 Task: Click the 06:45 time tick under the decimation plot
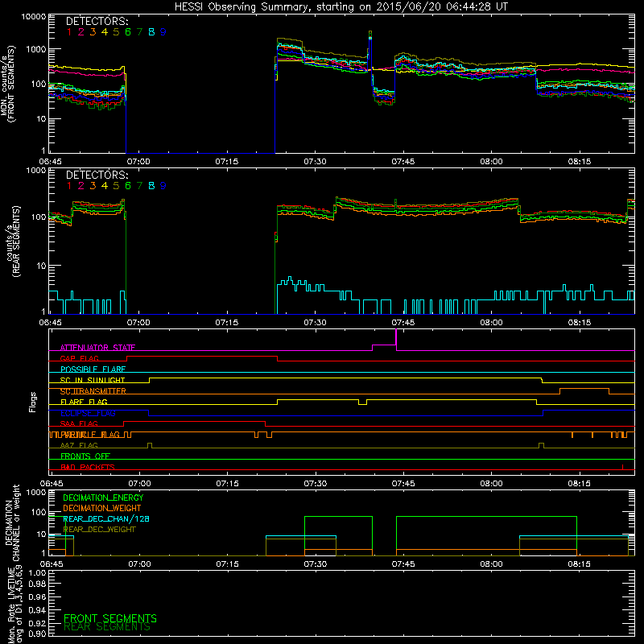pyautogui.click(x=52, y=564)
